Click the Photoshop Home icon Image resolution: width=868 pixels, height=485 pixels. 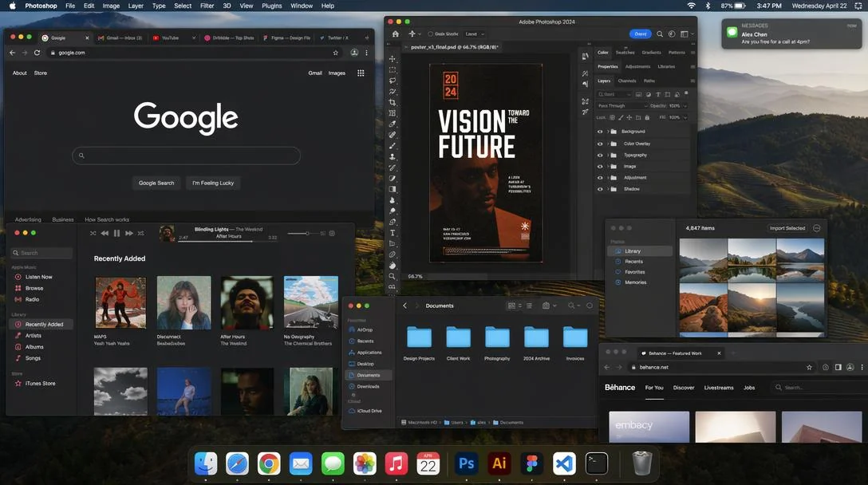[x=396, y=34]
